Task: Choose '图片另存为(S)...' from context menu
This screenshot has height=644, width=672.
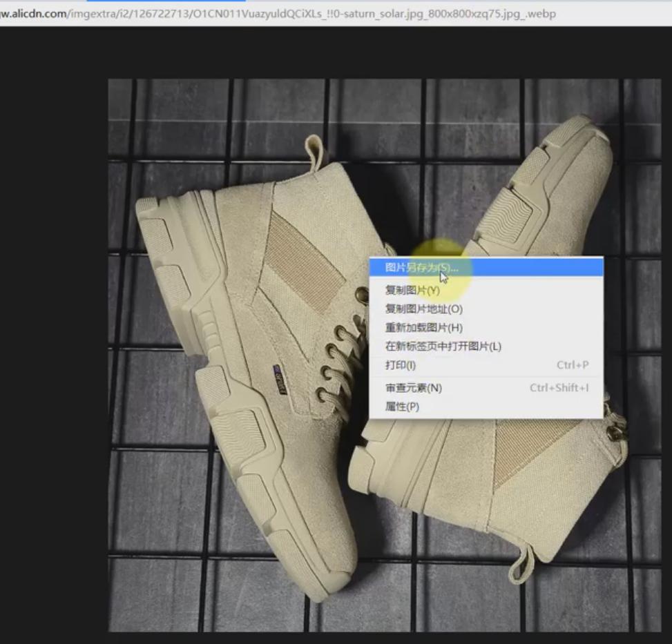Action: [486, 268]
